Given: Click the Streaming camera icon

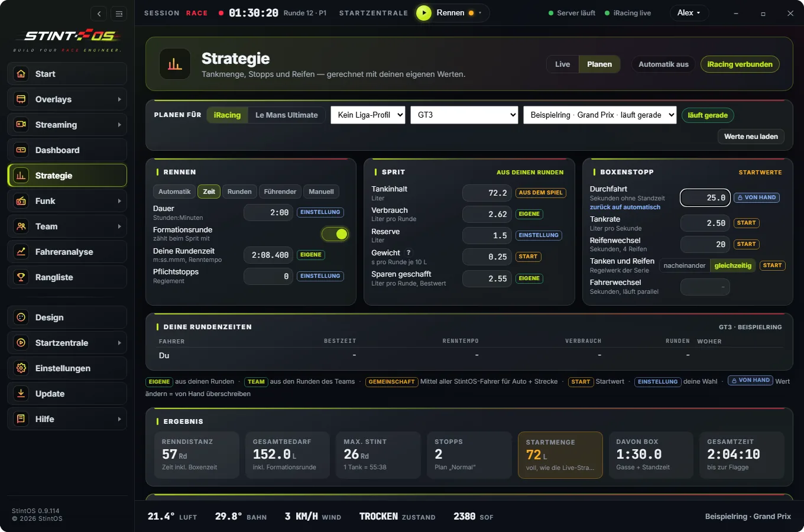Looking at the screenshot, I should pyautogui.click(x=21, y=125).
